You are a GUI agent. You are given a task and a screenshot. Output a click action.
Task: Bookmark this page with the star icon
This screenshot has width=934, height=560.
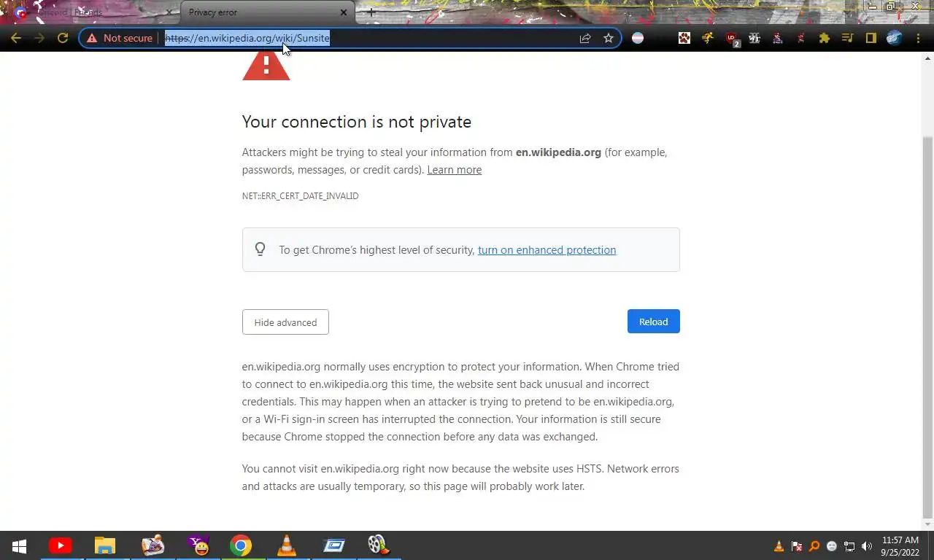[609, 38]
